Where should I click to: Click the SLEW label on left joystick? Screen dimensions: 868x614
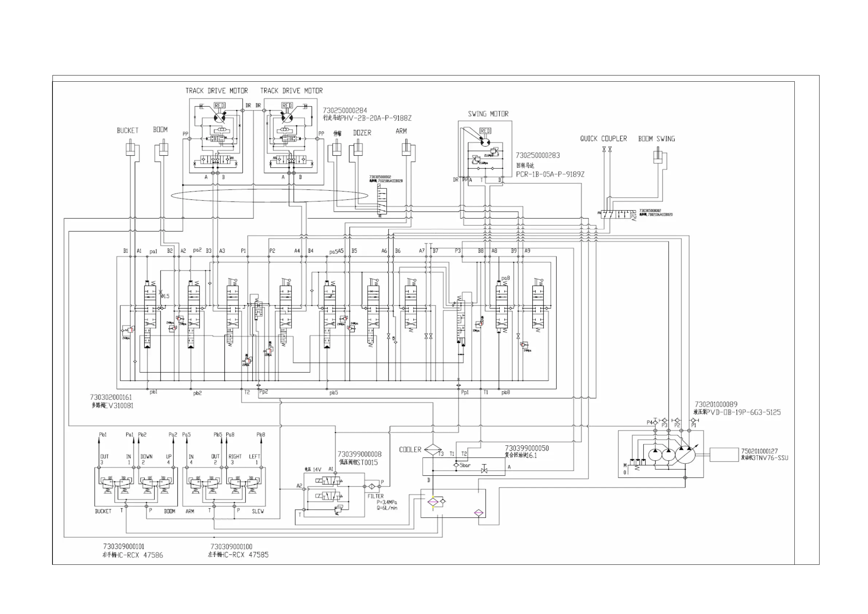point(258,511)
